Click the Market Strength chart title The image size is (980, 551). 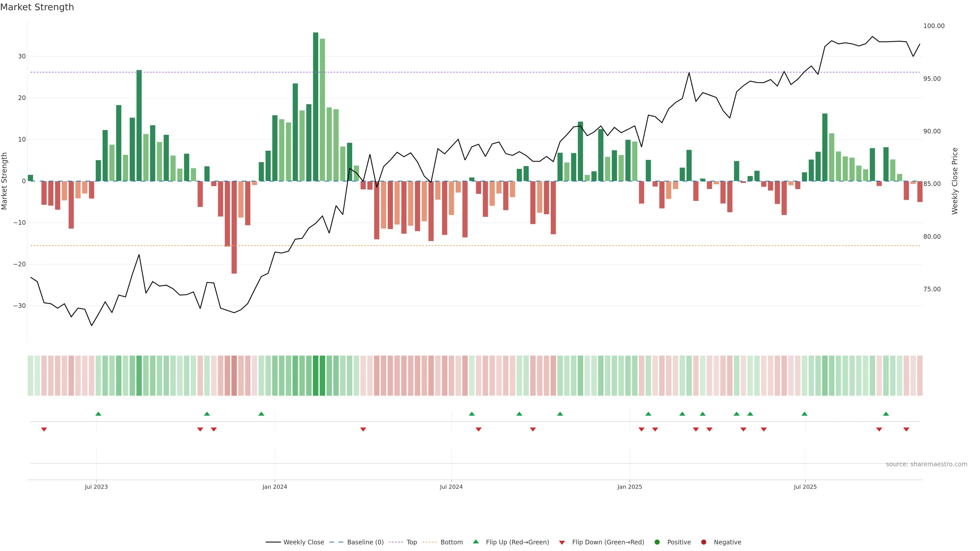pos(37,7)
